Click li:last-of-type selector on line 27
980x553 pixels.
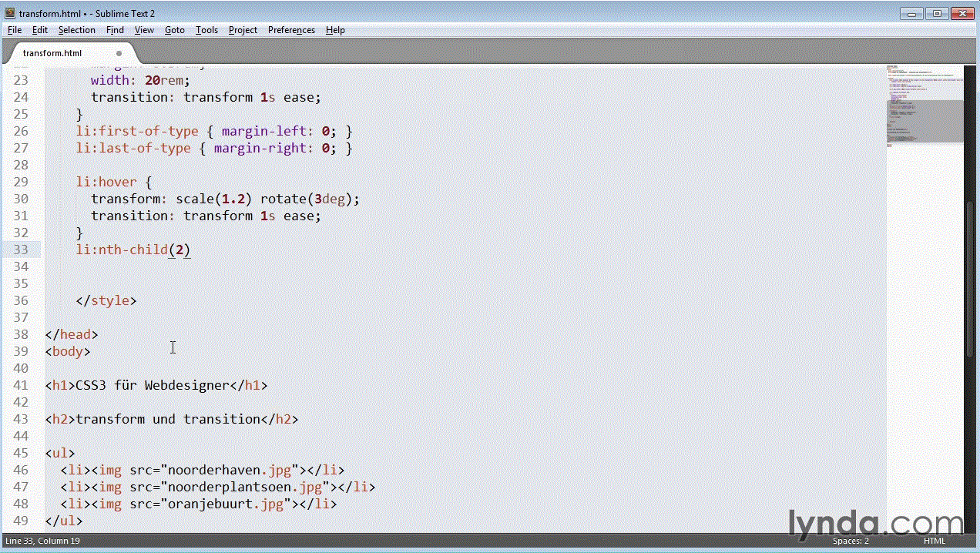click(x=133, y=148)
